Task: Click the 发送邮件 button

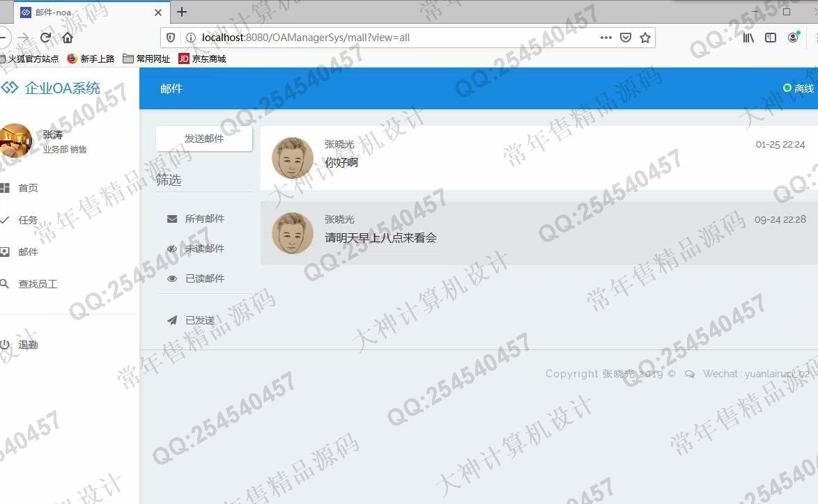Action: (204, 139)
